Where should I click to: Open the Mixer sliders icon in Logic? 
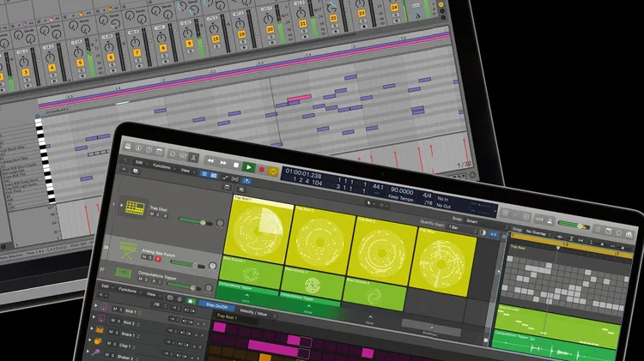point(183,155)
